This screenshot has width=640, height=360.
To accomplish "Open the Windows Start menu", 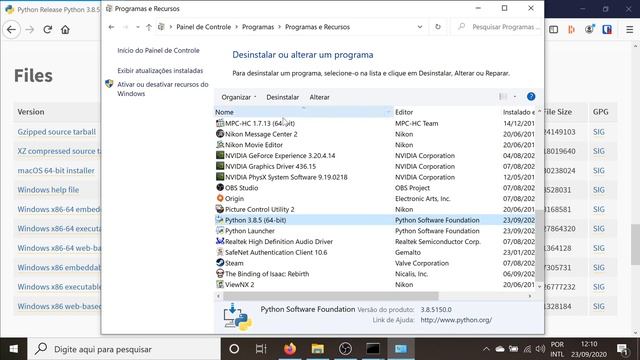I will [13, 349].
